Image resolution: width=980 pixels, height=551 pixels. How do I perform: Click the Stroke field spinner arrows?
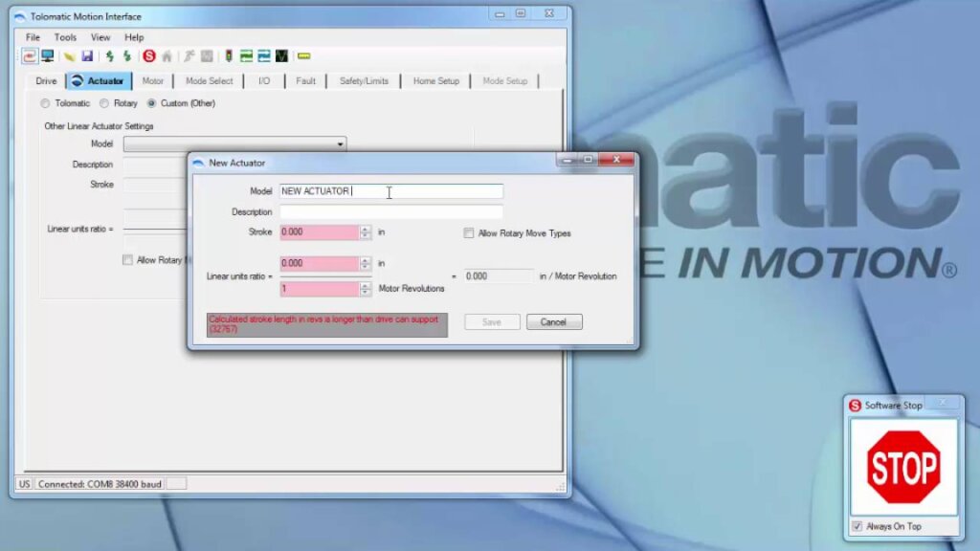[365, 232]
